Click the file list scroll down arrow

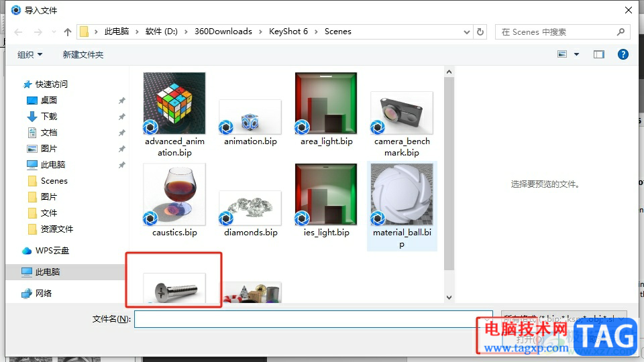tap(449, 298)
